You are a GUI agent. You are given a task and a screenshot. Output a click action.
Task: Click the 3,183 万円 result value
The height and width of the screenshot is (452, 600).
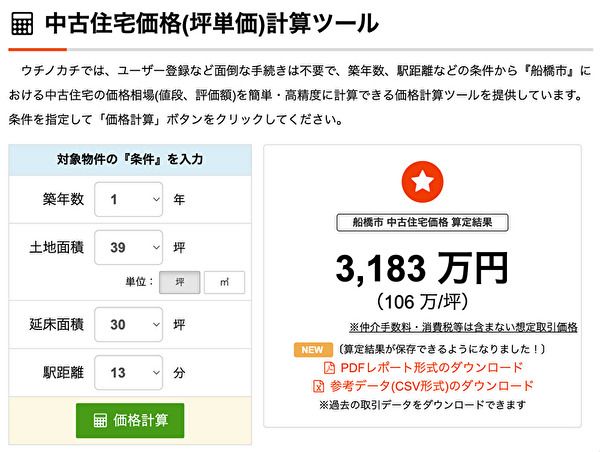(x=422, y=269)
